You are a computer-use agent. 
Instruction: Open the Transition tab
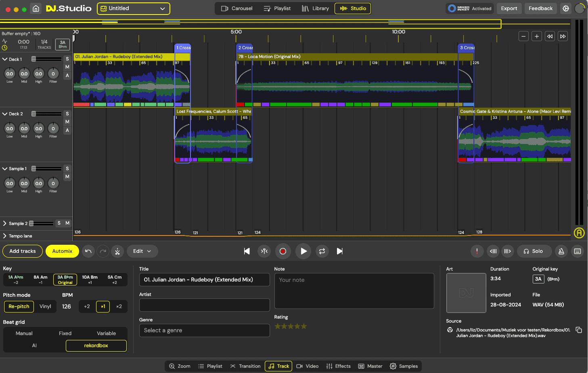click(x=245, y=366)
